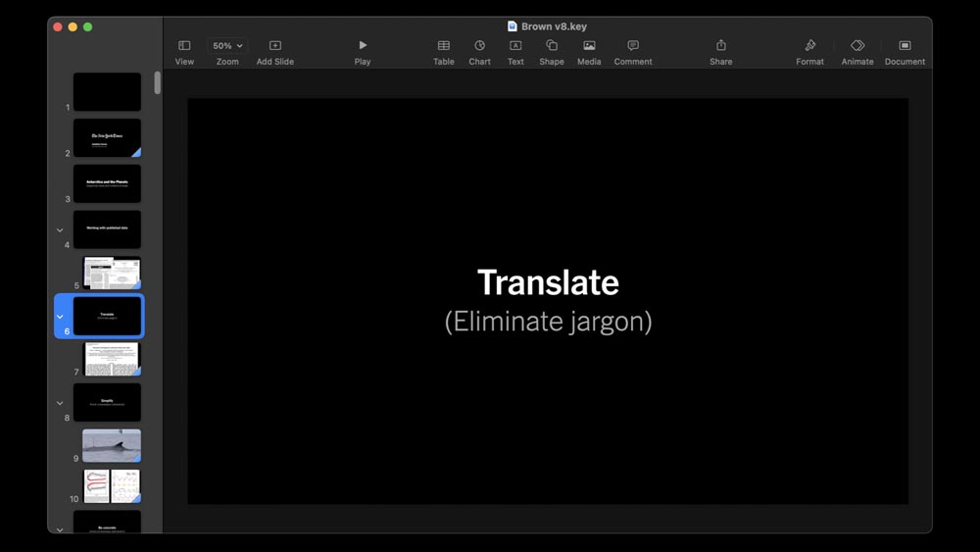Open the Shape picker
This screenshot has width=980, height=552.
(x=552, y=46)
